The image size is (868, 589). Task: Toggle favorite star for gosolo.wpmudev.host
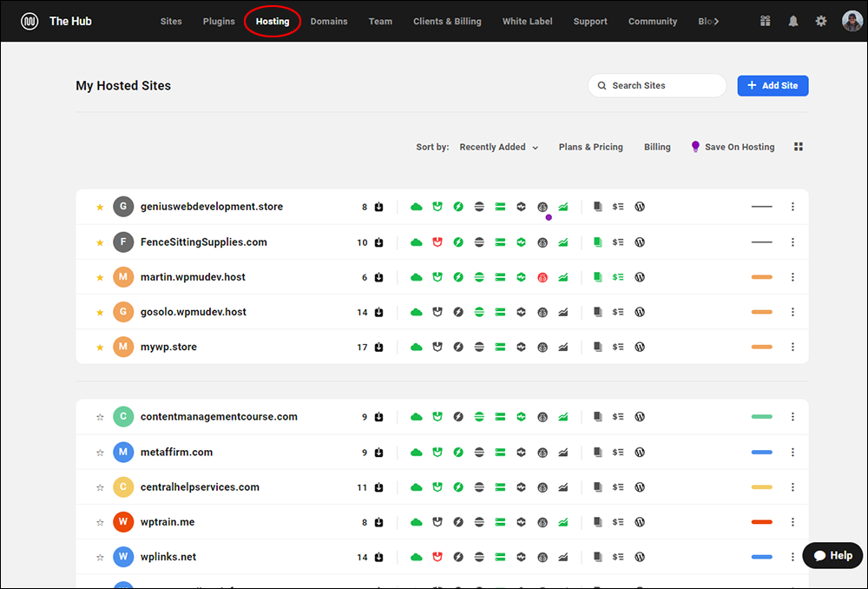(x=100, y=312)
